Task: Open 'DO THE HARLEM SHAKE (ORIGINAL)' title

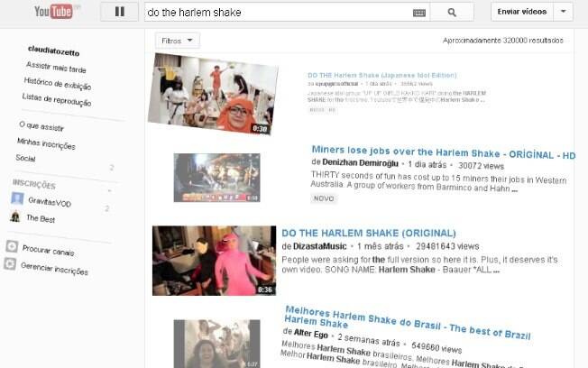Action: [x=369, y=234]
